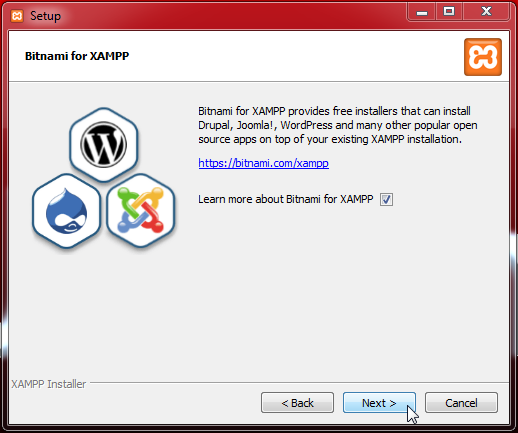Click the Drupal hexagon logo
Viewport: 518px width, 433px height.
[66, 211]
